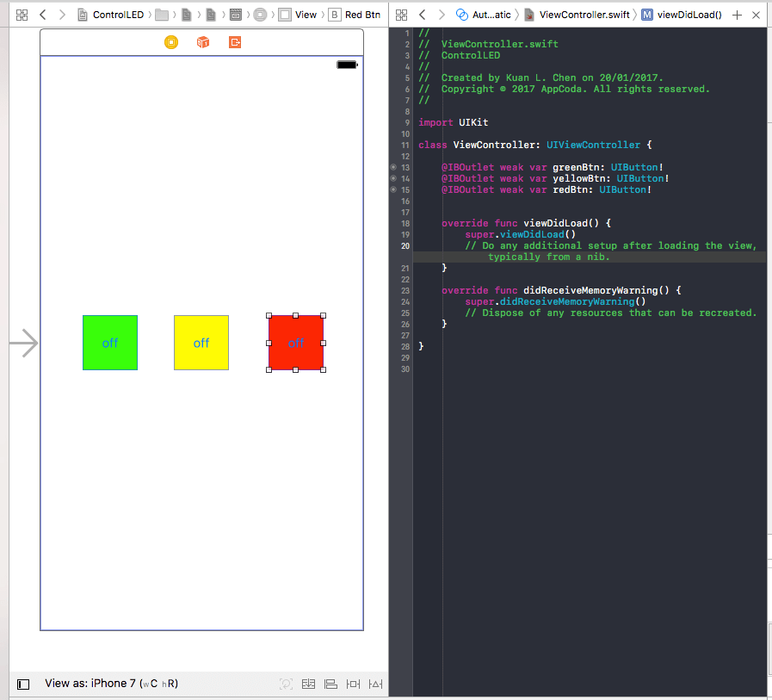
Task: Close the assistant editor pane
Action: click(757, 15)
